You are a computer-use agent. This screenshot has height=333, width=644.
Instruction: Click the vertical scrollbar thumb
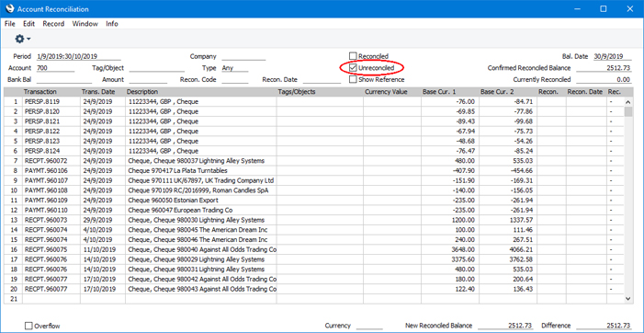pyautogui.click(x=628, y=111)
